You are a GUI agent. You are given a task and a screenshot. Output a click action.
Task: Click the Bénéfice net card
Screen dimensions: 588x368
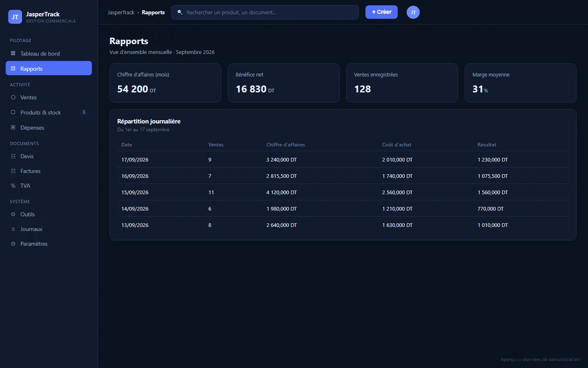(284, 83)
